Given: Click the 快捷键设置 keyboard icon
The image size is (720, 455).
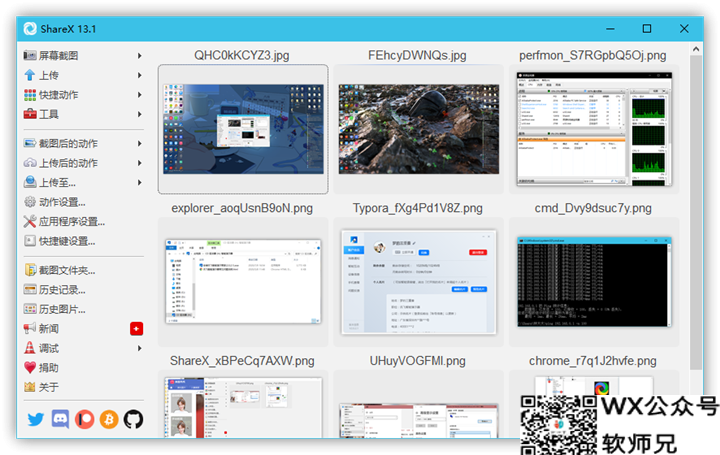Looking at the screenshot, I should coord(30,241).
